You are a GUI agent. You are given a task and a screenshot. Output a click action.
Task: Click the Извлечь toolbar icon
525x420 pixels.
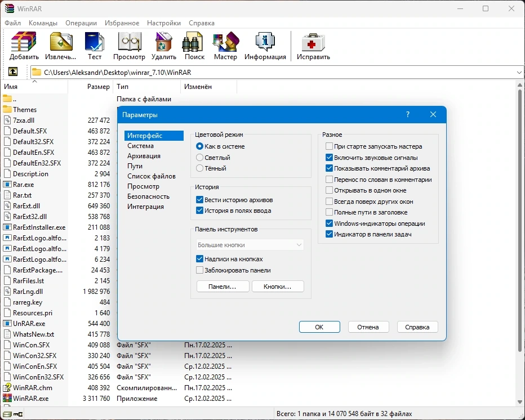pyautogui.click(x=61, y=42)
